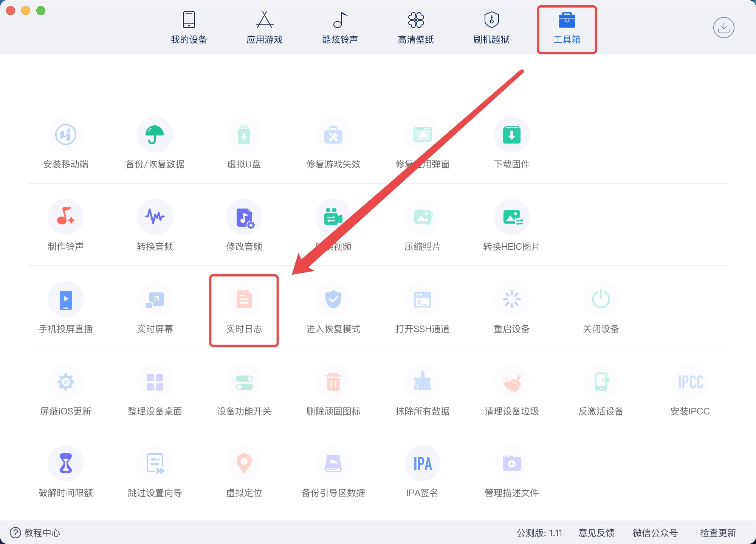Screen dimensions: 756x544
Task: Open the 实时日志 real-time log tool
Action: (244, 300)
